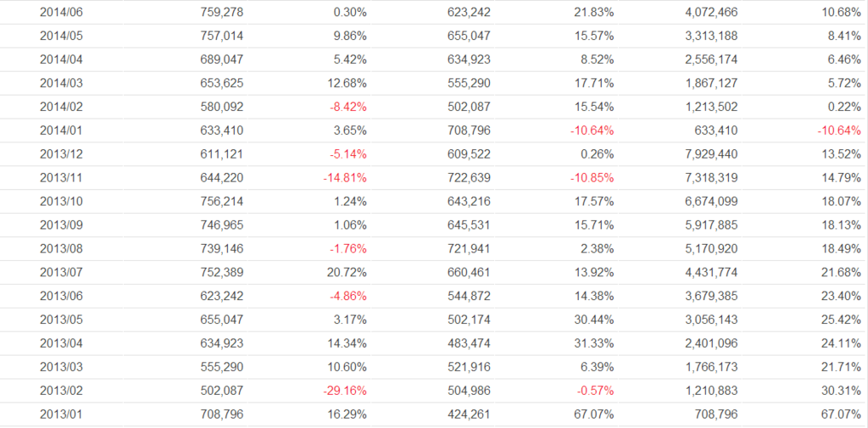Click the red -29.16% cell

343,391
